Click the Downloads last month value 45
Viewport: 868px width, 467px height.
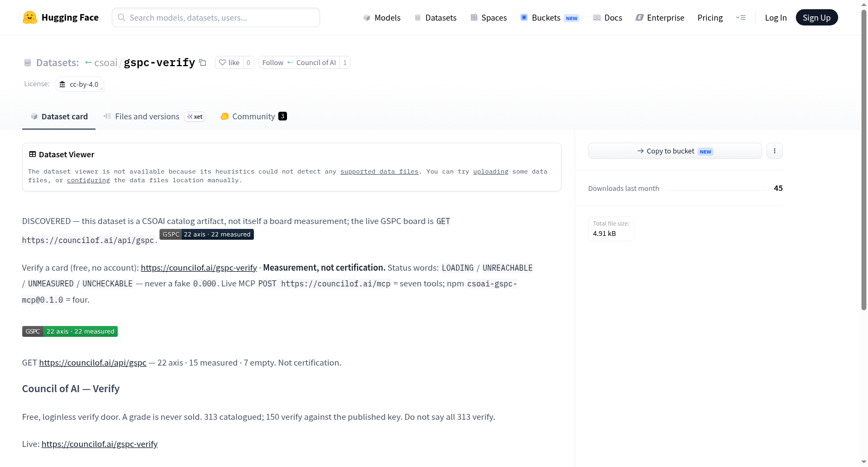(778, 188)
